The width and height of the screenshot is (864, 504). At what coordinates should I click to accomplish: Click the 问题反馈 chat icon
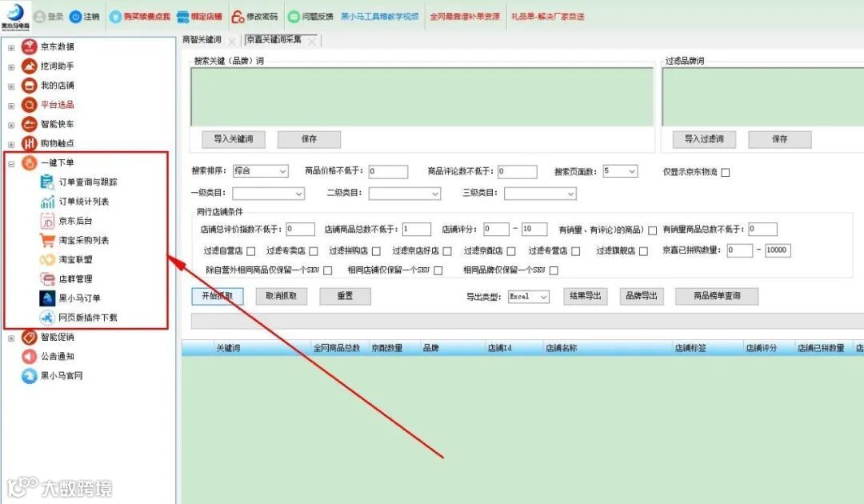pyautogui.click(x=294, y=17)
